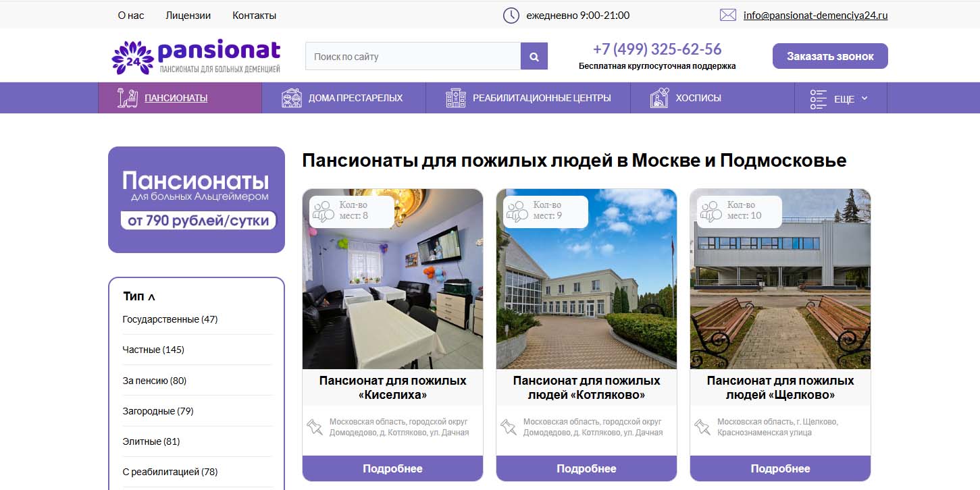Viewport: 980px width, 490px height.
Task: Click the РЕАБИЛИТАЦИОННЫЕ ЦЕНТРЫ nav item icon
Action: point(456,98)
